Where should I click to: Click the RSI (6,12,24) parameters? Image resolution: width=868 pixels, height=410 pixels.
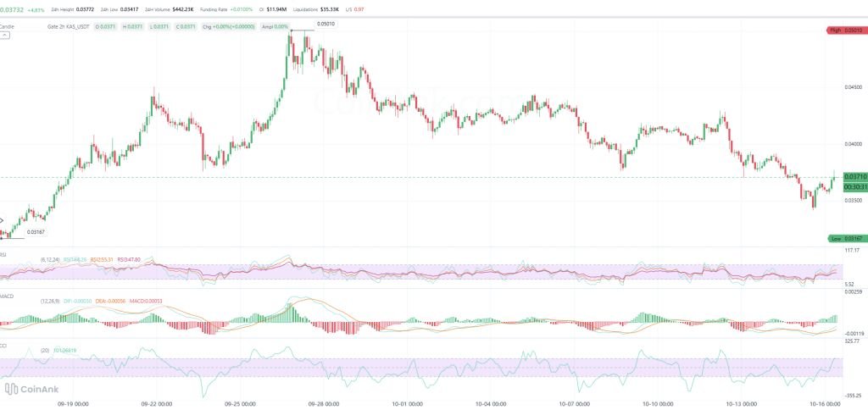pyautogui.click(x=50, y=259)
